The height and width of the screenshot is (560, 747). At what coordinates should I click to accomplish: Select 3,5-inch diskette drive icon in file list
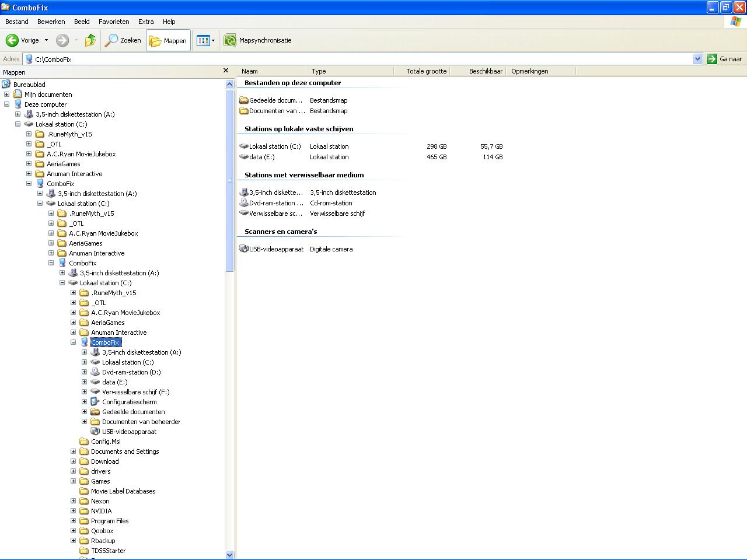click(244, 192)
